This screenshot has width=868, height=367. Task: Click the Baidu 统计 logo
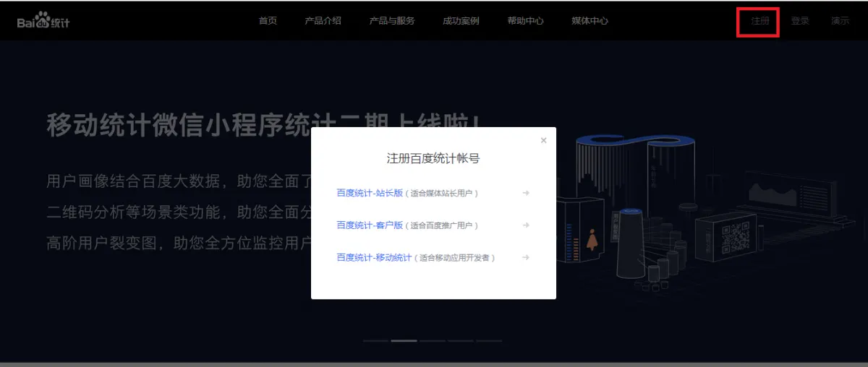pos(43,20)
